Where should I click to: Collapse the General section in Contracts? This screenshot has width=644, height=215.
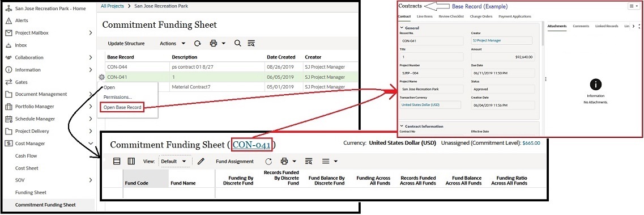(402, 28)
